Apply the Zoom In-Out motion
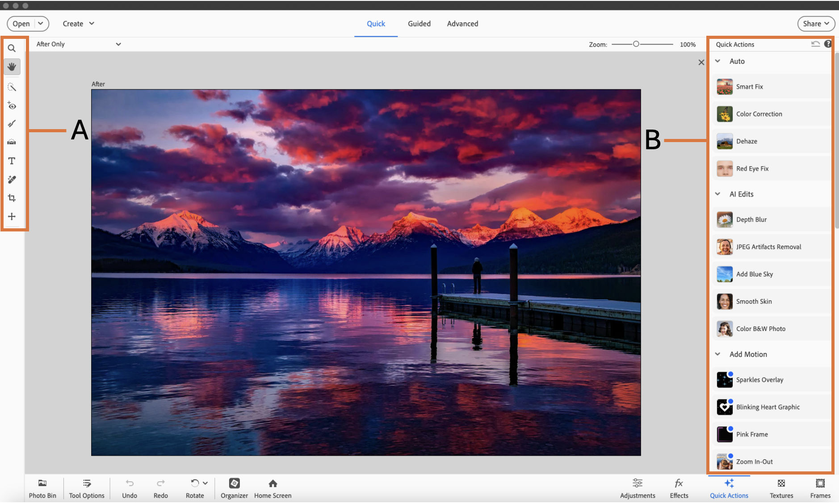Viewport: 839px width, 504px height. pyautogui.click(x=772, y=461)
